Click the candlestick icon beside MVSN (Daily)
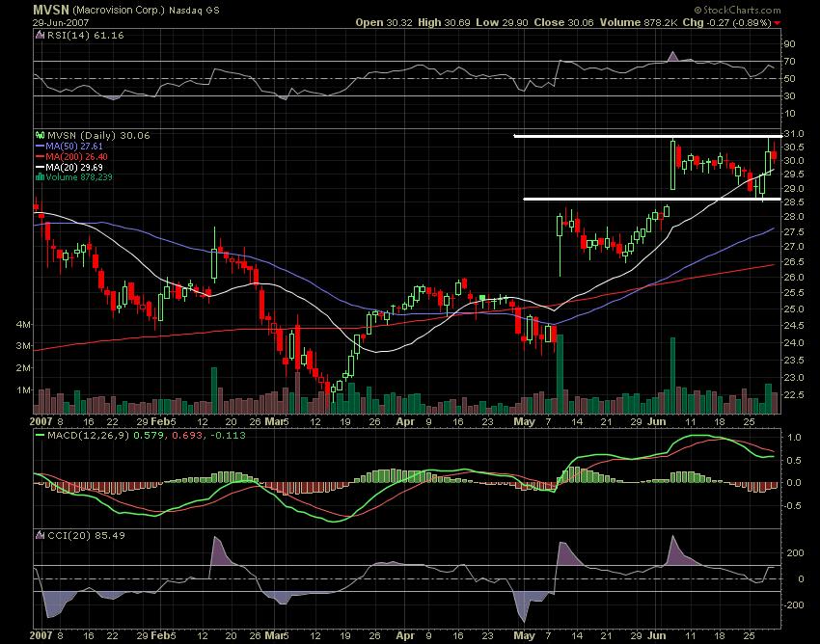The width and height of the screenshot is (820, 644). pyautogui.click(x=41, y=135)
